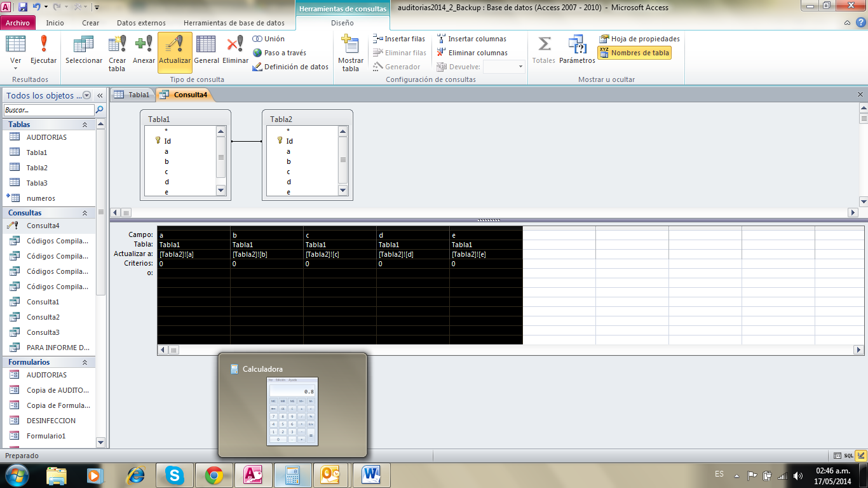Choose General crosstab query type
This screenshot has width=868, height=488.
[207, 50]
